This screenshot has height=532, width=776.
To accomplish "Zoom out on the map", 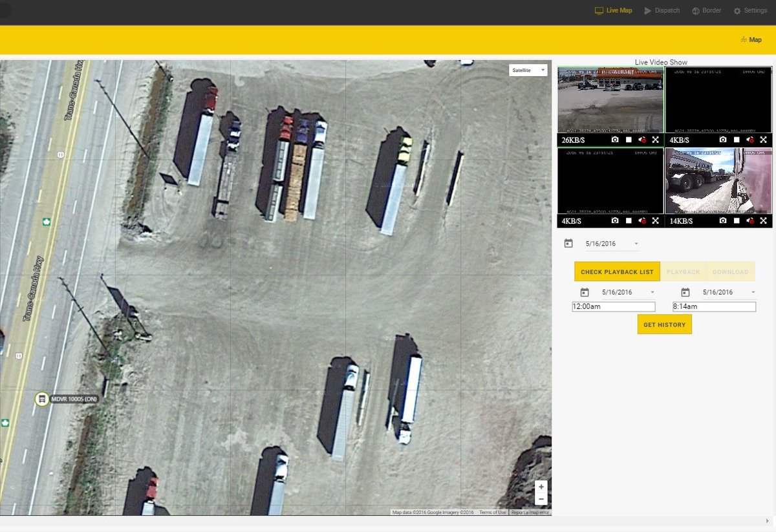I will pyautogui.click(x=541, y=499).
